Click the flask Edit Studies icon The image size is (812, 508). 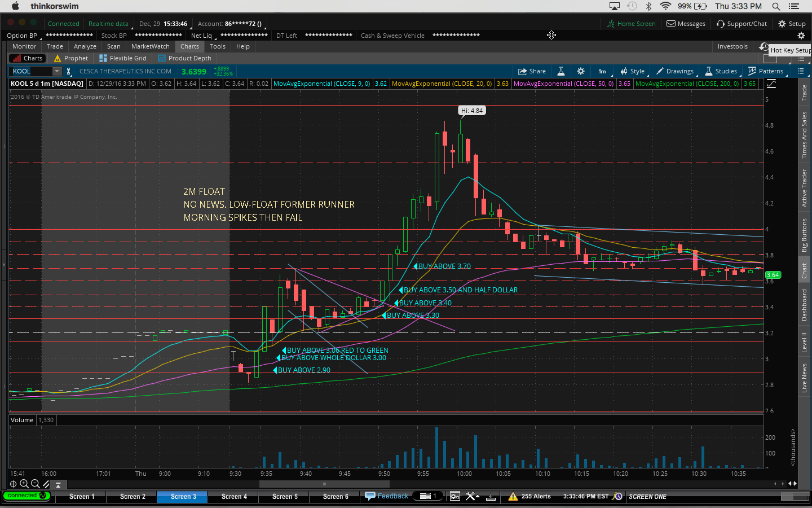[561, 71]
